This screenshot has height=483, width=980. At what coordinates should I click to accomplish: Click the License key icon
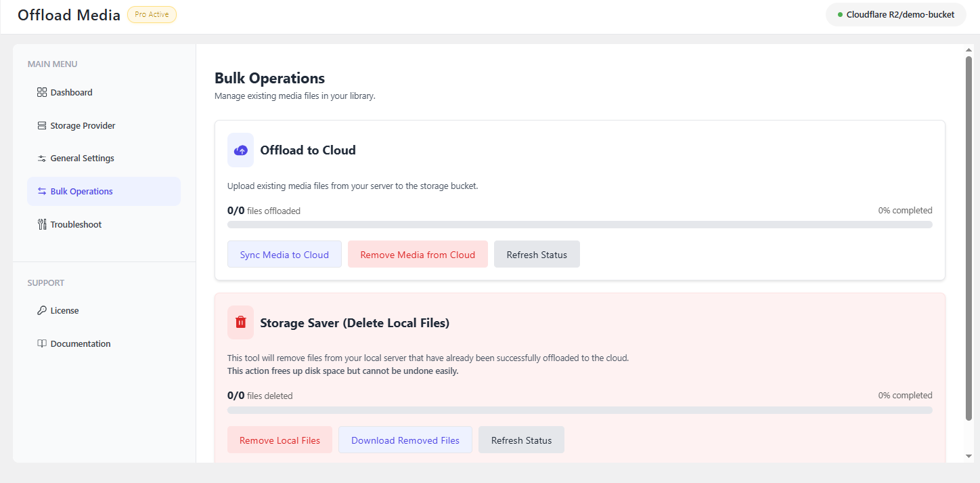tap(42, 310)
